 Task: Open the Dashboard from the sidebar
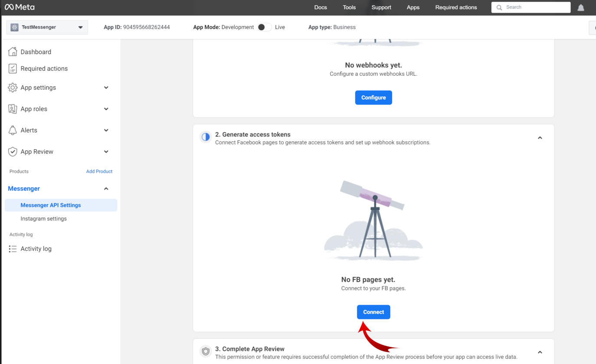(x=13, y=52)
